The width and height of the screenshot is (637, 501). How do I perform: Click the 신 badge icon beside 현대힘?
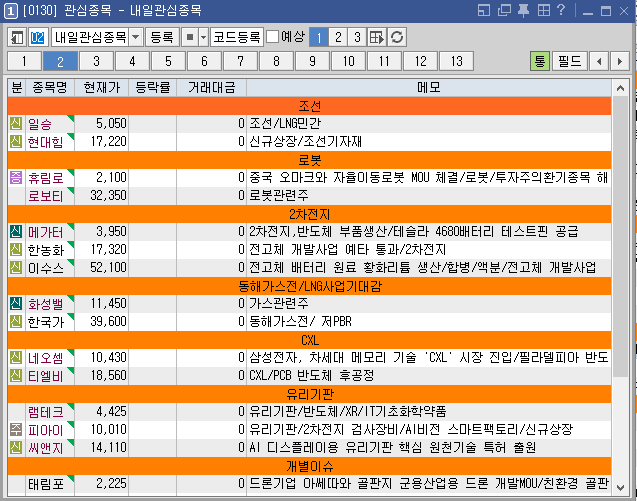pos(16,141)
